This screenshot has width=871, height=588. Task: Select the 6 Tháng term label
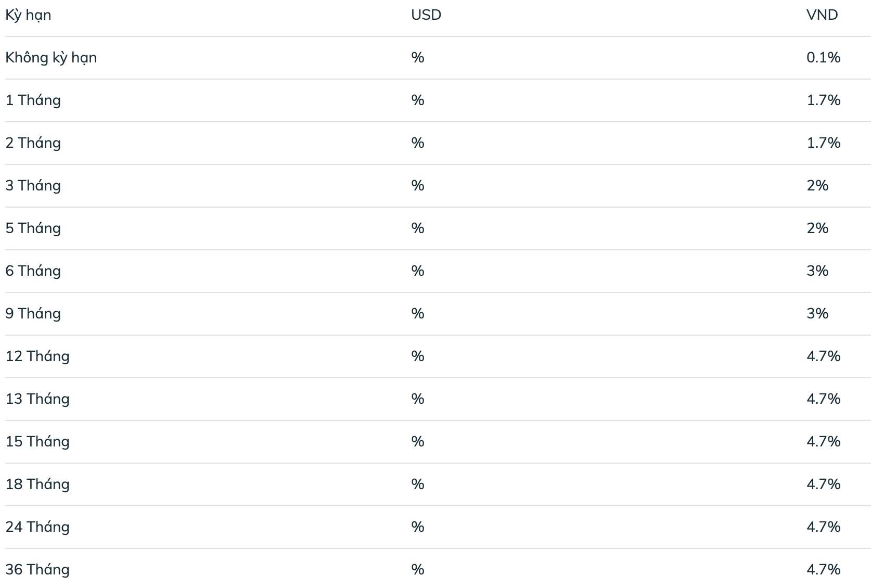pyautogui.click(x=33, y=271)
